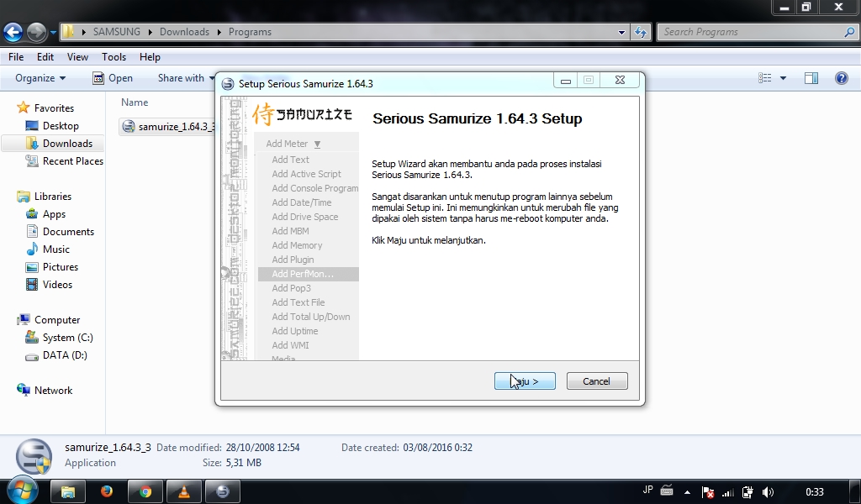This screenshot has height=504, width=861.
Task: Open Help via the blue question mark icon
Action: (842, 77)
